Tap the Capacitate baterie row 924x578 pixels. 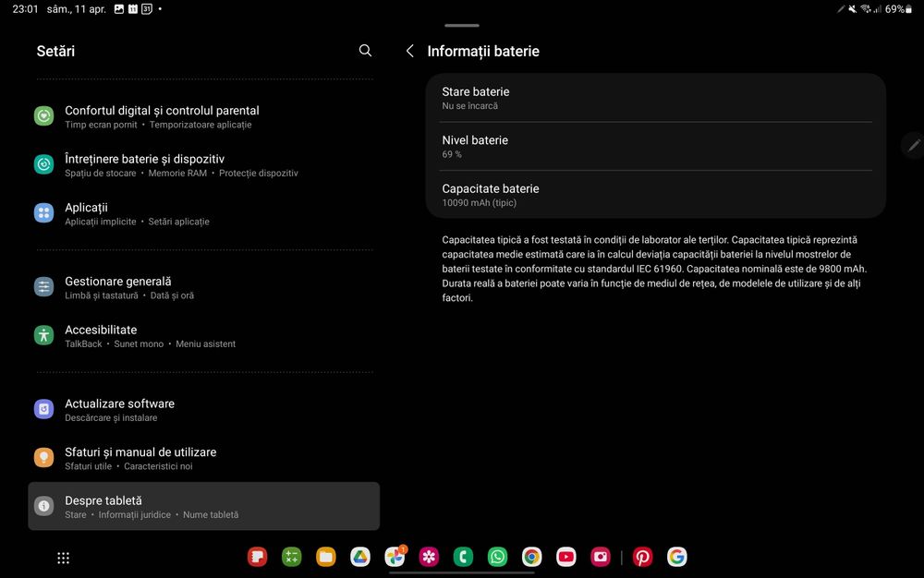[655, 194]
